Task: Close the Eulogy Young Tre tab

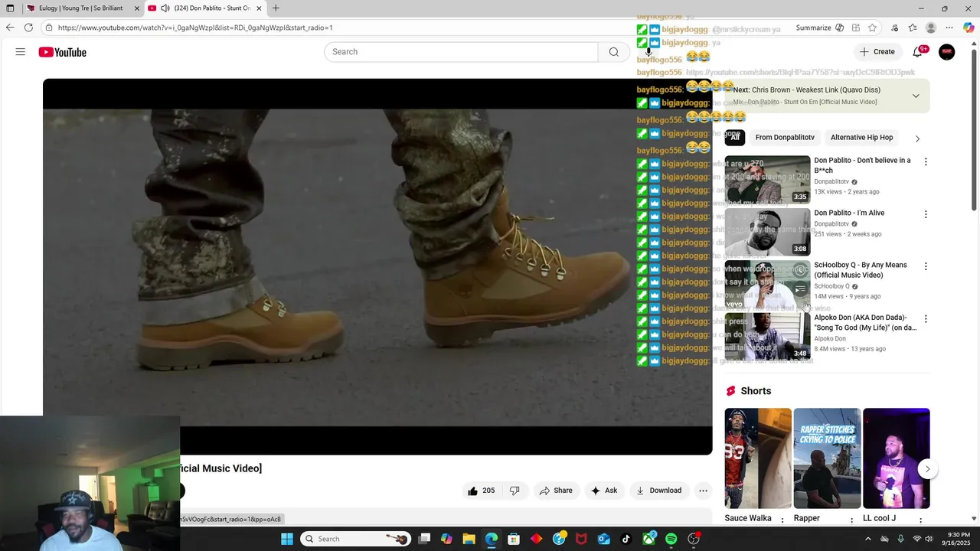Action: point(137,8)
